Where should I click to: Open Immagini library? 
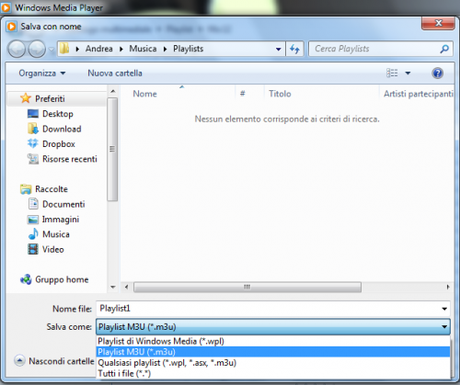(x=60, y=219)
